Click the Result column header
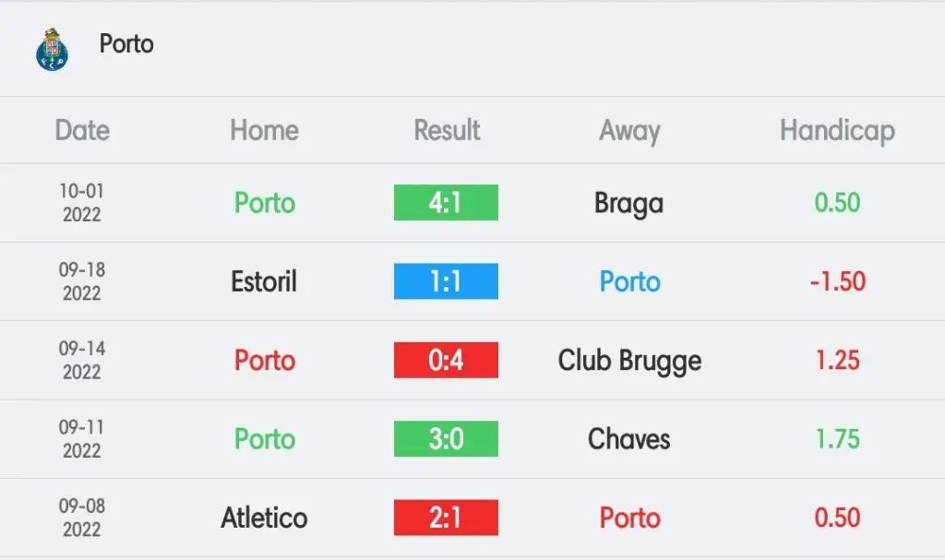 [x=447, y=130]
